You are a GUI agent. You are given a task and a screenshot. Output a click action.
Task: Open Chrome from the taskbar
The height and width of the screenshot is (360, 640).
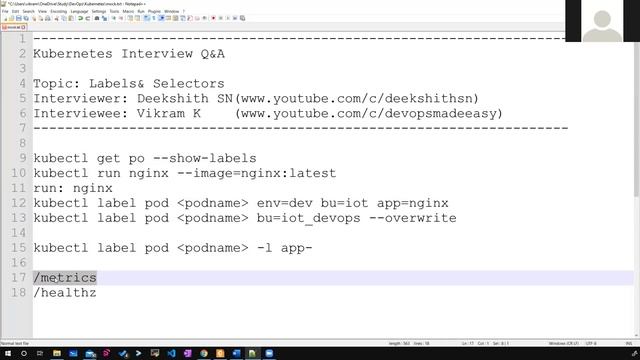[204, 353]
